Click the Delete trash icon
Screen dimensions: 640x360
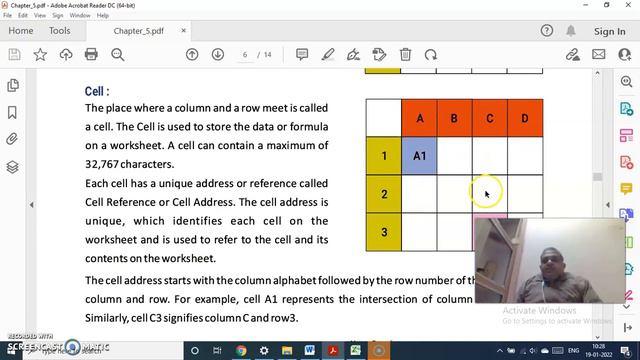coord(405,55)
